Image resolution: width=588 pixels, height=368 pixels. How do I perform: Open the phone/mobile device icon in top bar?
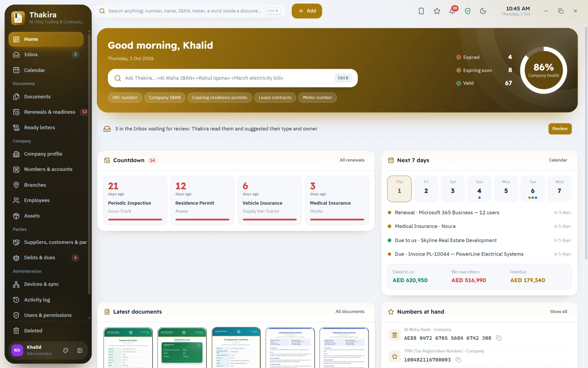tap(421, 11)
